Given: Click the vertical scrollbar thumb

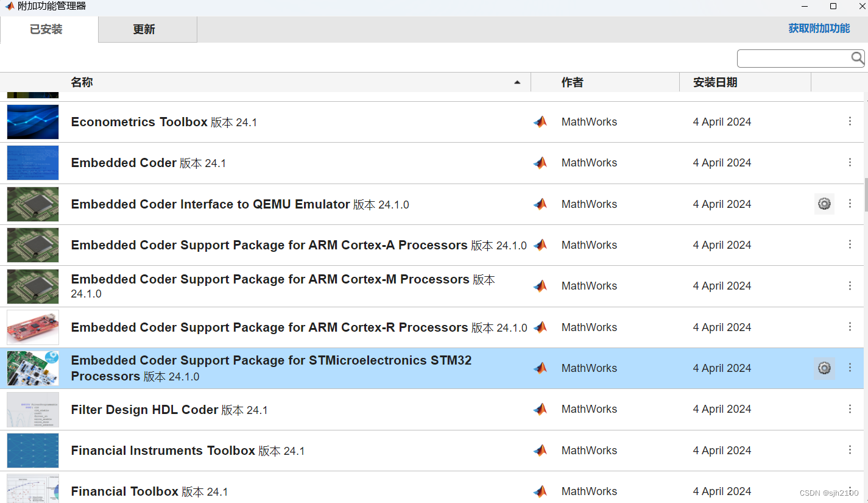Looking at the screenshot, I should click(x=866, y=194).
